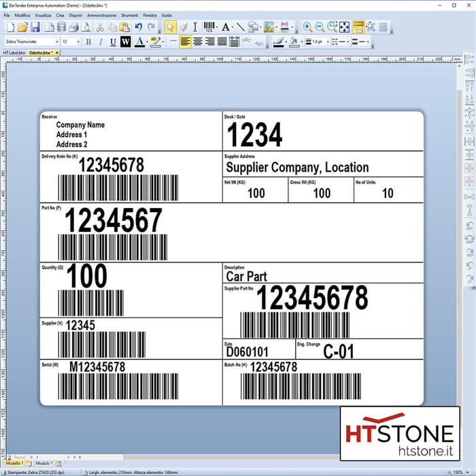Select the text cursor tool
Image resolution: width=476 pixels, height=476 pixels.
[x=195, y=27]
